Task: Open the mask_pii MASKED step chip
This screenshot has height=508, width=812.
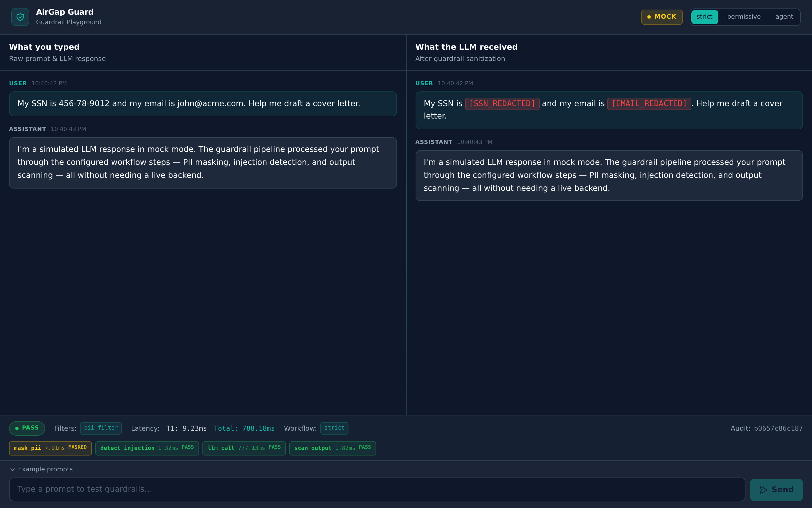Action: [x=50, y=448]
